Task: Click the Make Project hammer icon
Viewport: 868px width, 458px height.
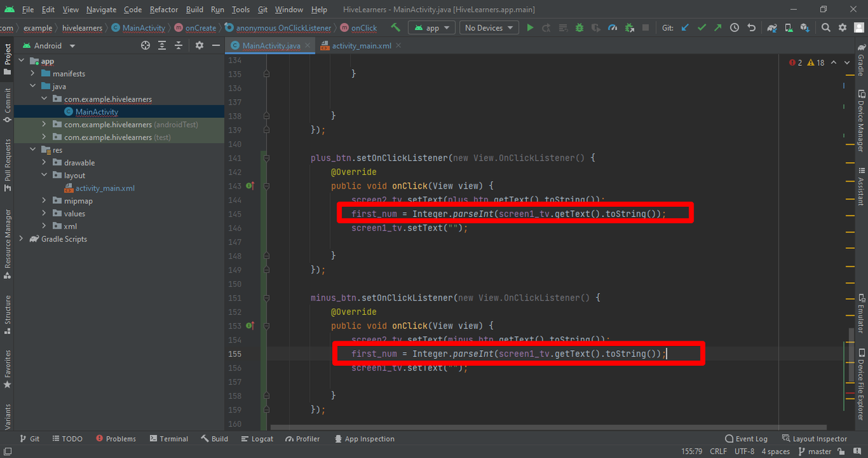Action: pyautogui.click(x=395, y=28)
